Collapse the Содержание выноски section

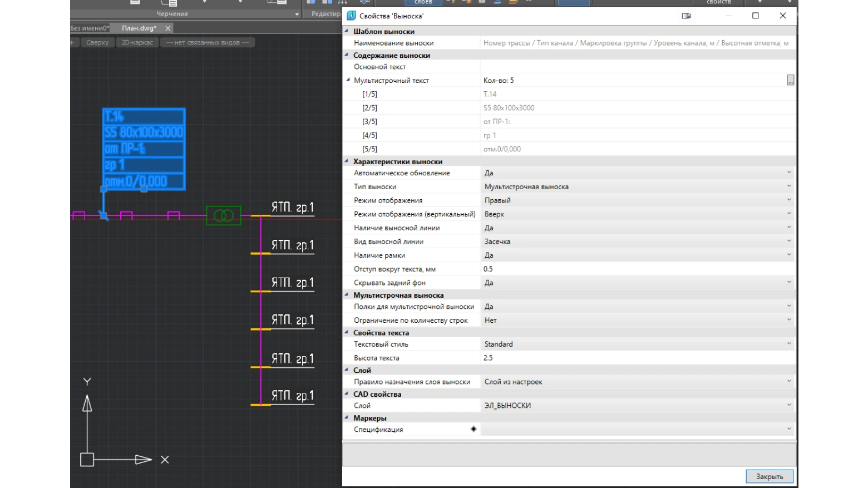347,55
